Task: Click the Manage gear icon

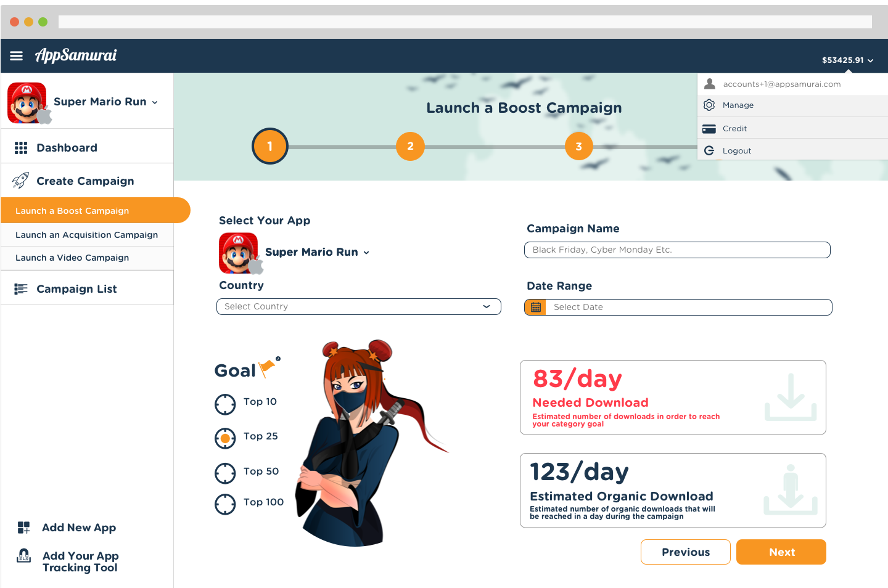Action: pyautogui.click(x=709, y=105)
